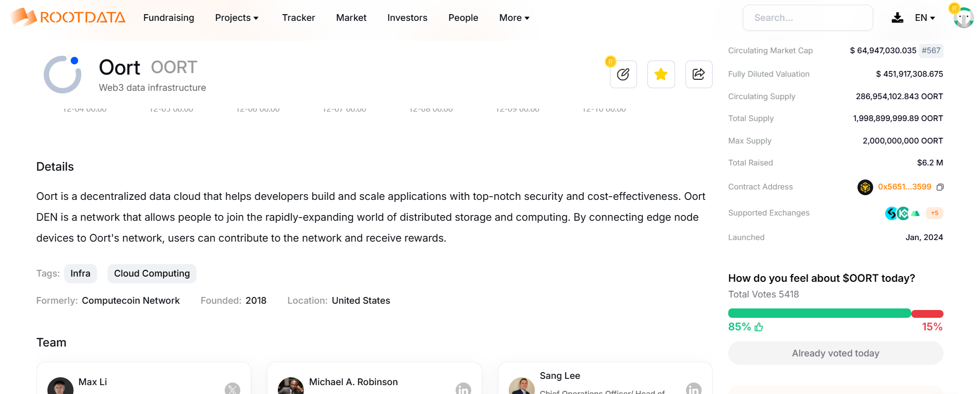The image size is (980, 394).
Task: Click the Total Raised $6.2 M value
Action: coord(930,163)
